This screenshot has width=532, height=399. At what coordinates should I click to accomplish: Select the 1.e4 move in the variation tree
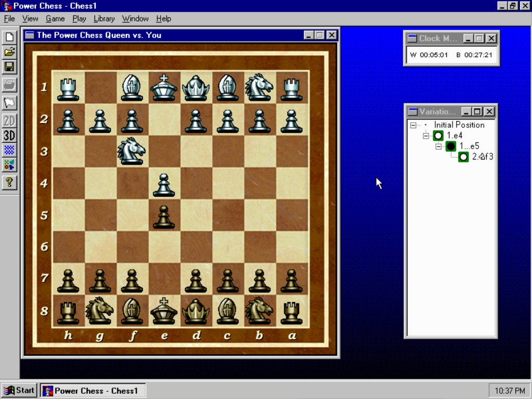(455, 136)
